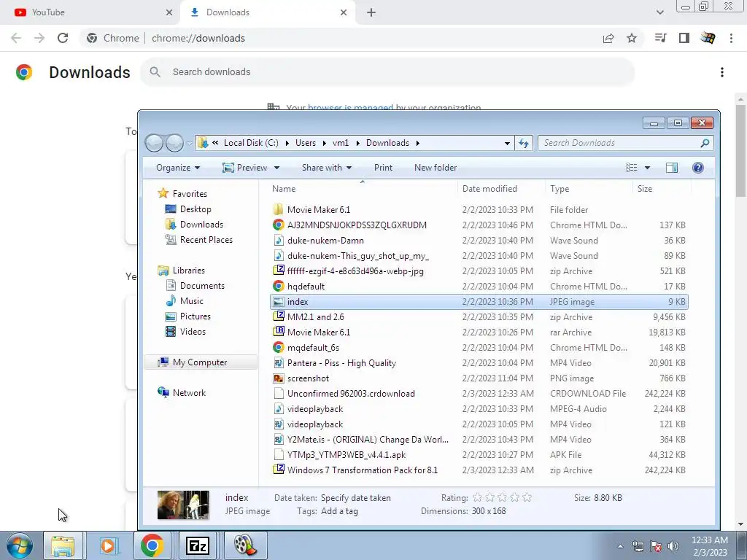Click the Explorer help icon
Viewport: 747px width, 560px height.
(698, 168)
